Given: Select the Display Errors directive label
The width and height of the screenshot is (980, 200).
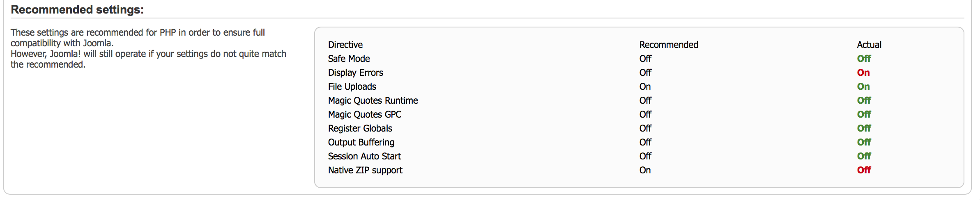Looking at the screenshot, I should point(356,73).
